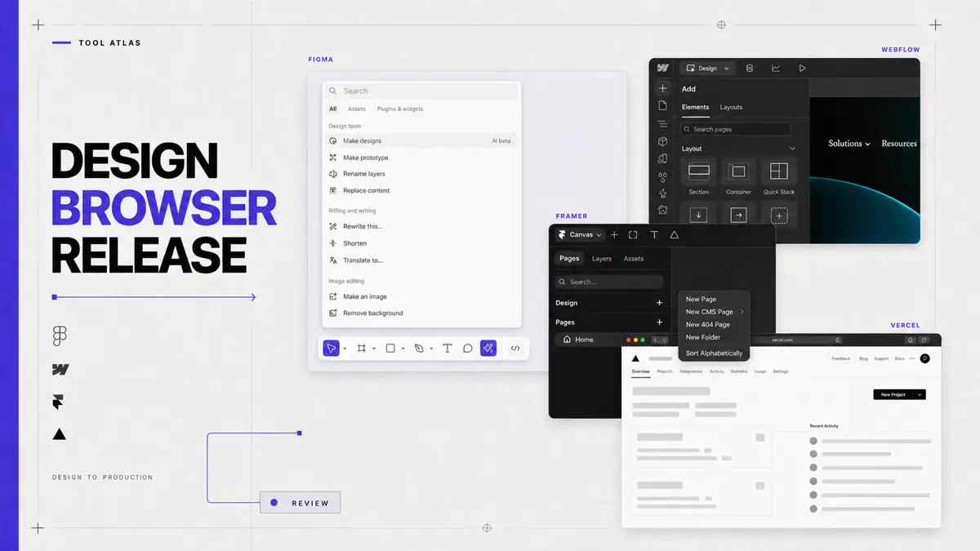Expand New CMS Page submenu in Framer

(742, 312)
